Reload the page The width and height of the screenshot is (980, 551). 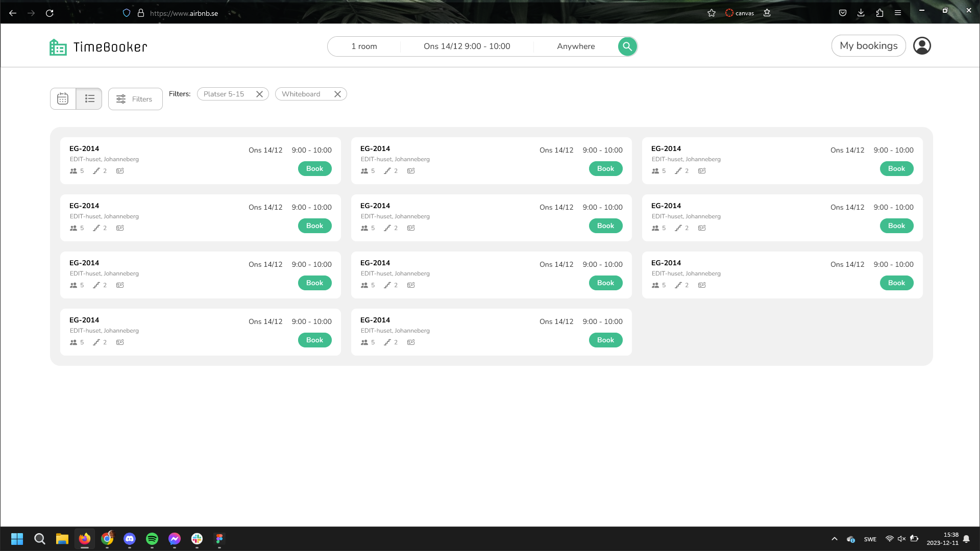click(50, 13)
